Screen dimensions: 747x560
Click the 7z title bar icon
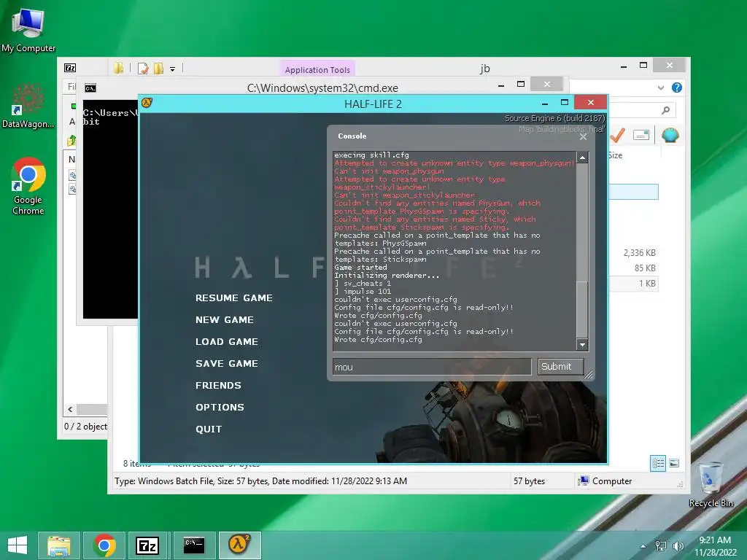point(70,68)
